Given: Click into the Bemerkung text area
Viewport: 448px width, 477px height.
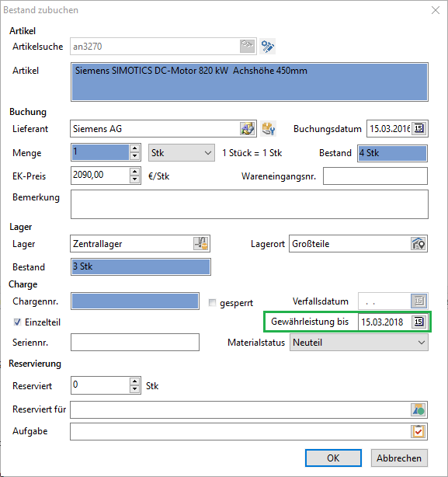Looking at the screenshot, I should [x=249, y=204].
